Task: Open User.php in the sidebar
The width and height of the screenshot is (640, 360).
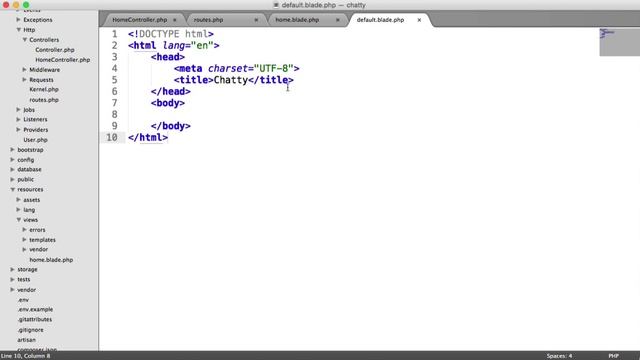Action: [36, 140]
